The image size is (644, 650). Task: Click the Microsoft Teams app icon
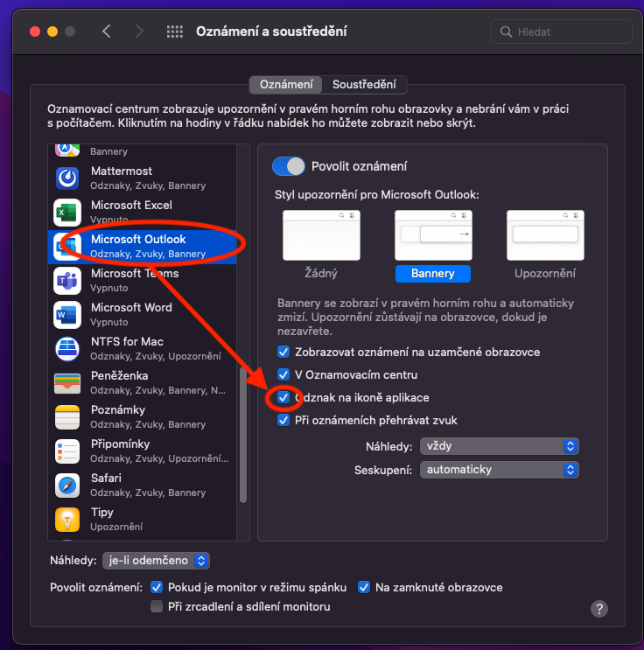pos(67,281)
